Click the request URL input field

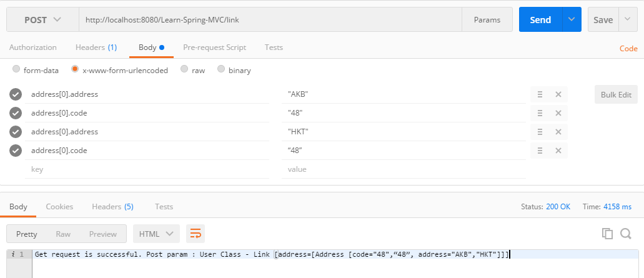point(270,19)
